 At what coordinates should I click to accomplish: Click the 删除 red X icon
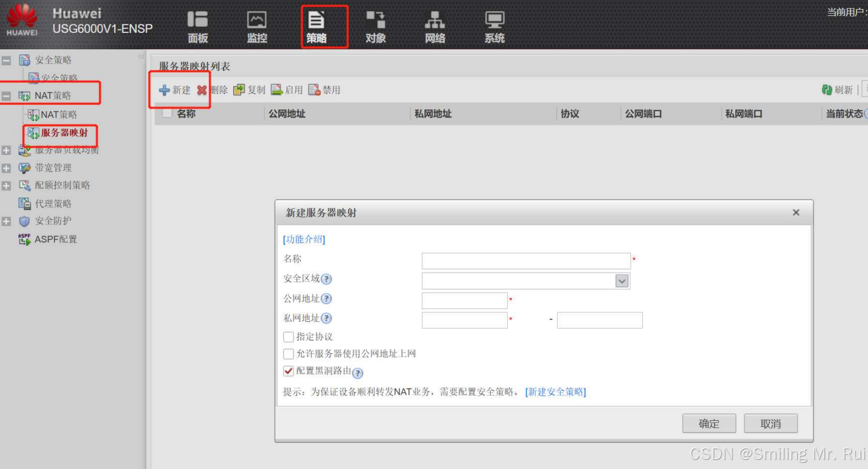pos(202,90)
